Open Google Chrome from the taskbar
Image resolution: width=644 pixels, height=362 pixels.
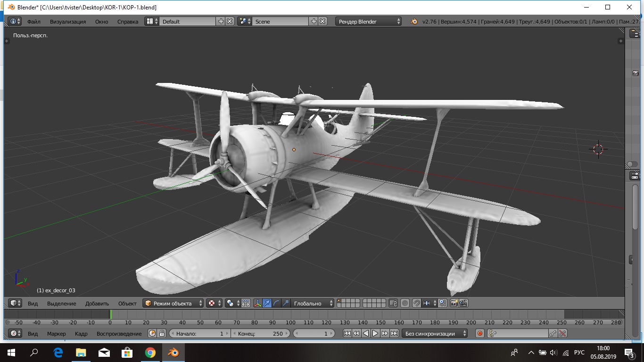[x=150, y=353]
